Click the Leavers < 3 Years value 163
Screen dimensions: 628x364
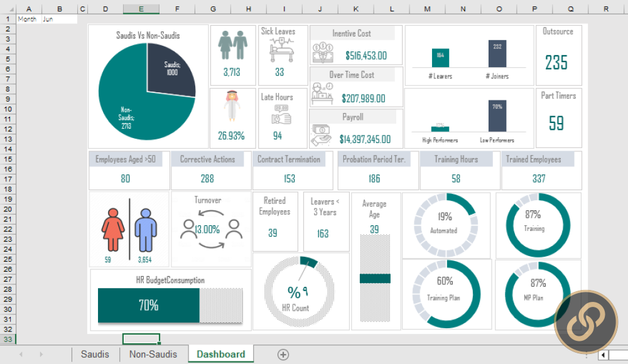pos(323,233)
